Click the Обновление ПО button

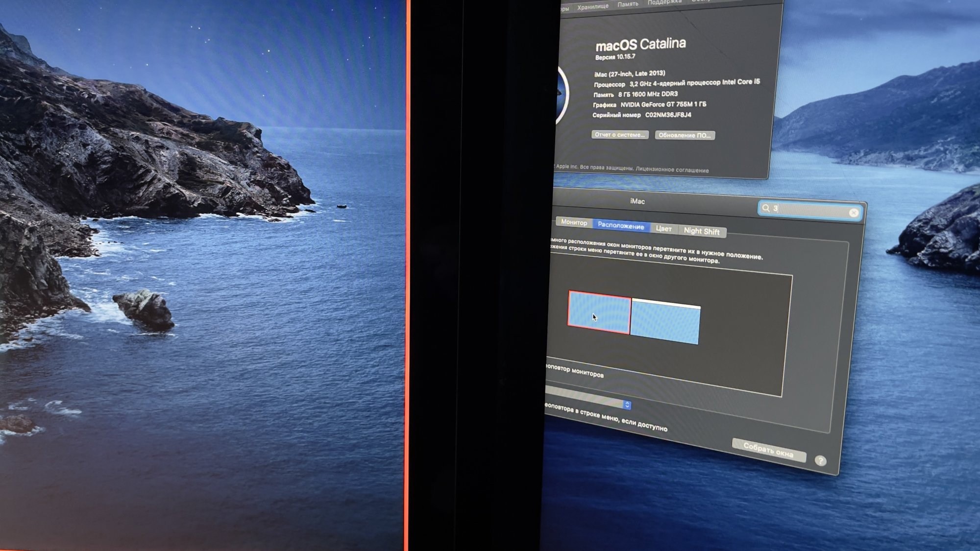(685, 135)
